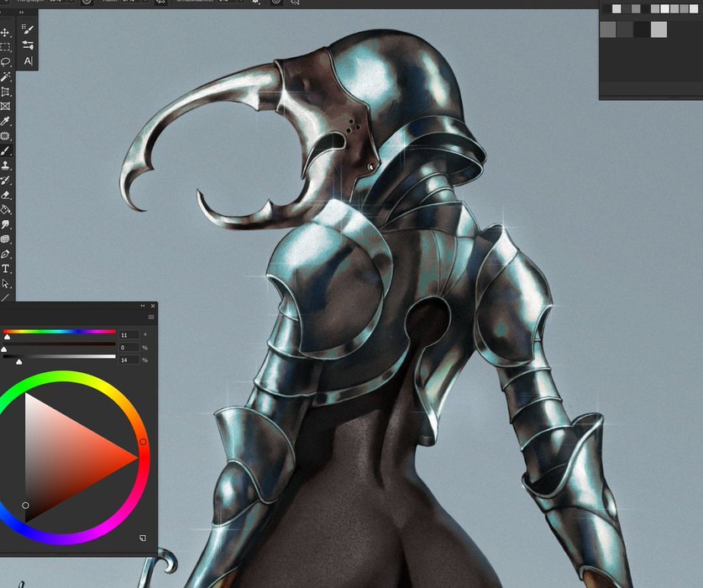Select the History Brush tool

point(5,181)
